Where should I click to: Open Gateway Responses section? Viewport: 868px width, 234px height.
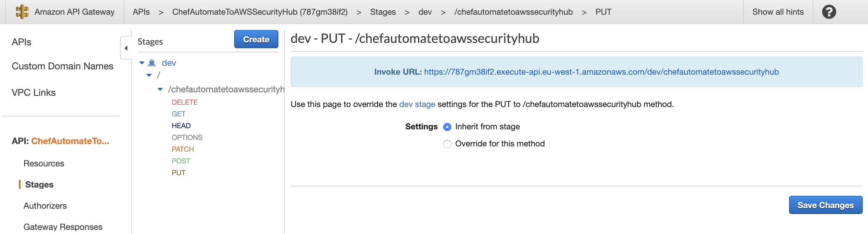click(x=63, y=227)
